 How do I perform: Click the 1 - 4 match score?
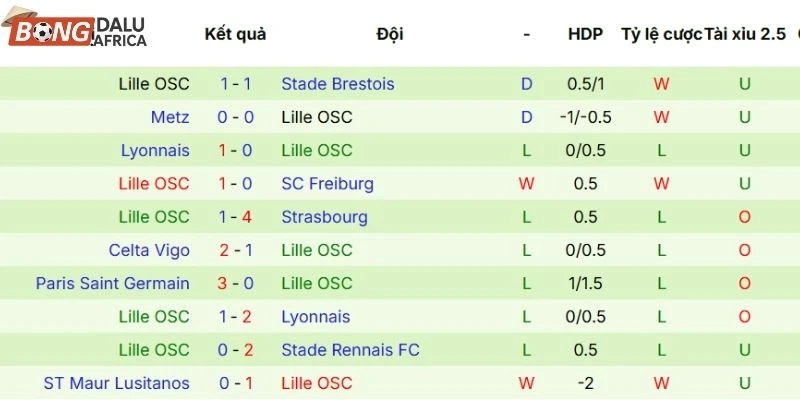(x=236, y=217)
